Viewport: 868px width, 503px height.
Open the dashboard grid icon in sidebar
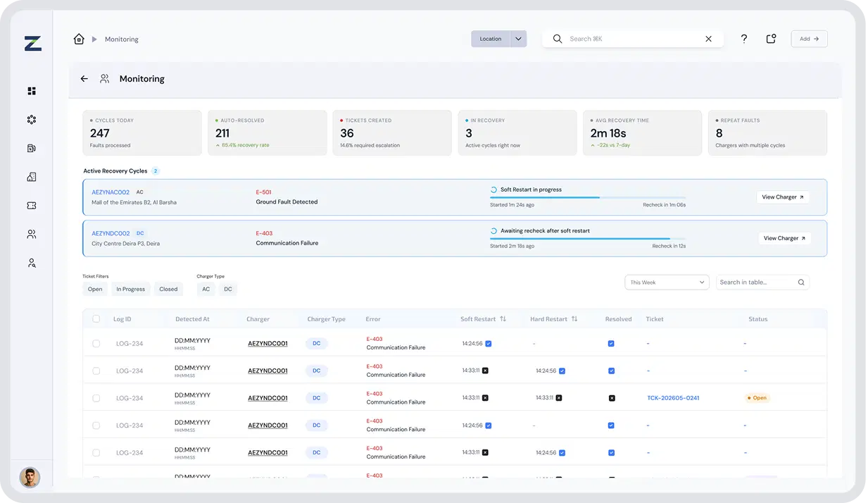click(32, 91)
